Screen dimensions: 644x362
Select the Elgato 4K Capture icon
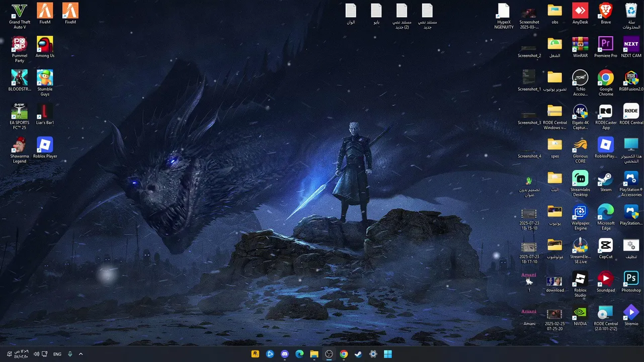[580, 116]
